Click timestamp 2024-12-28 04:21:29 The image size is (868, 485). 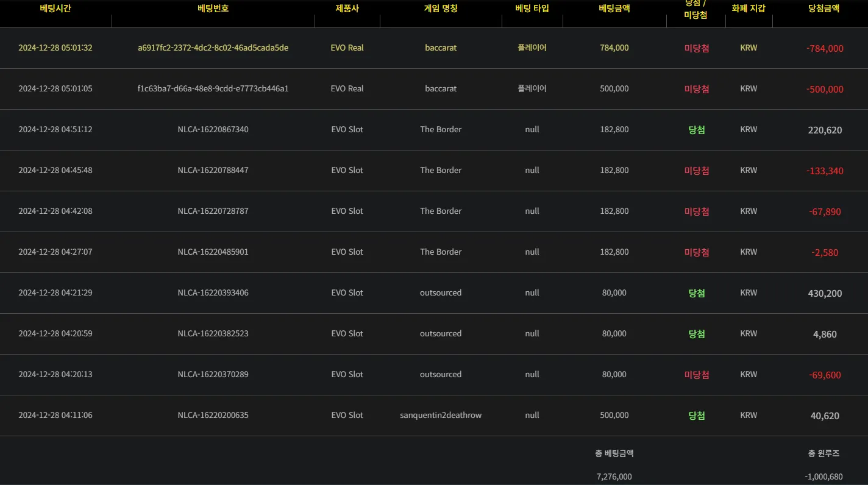coord(55,292)
